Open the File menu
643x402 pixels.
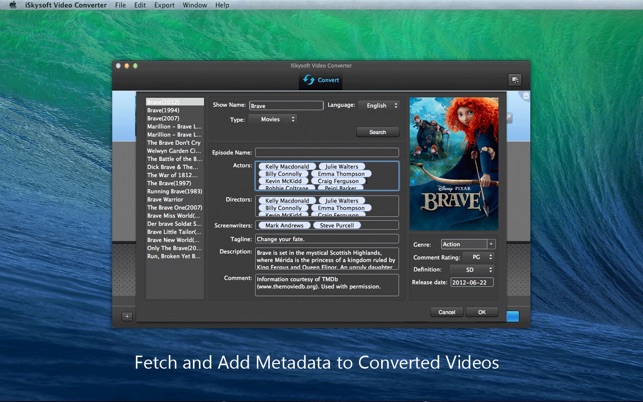pyautogui.click(x=120, y=5)
